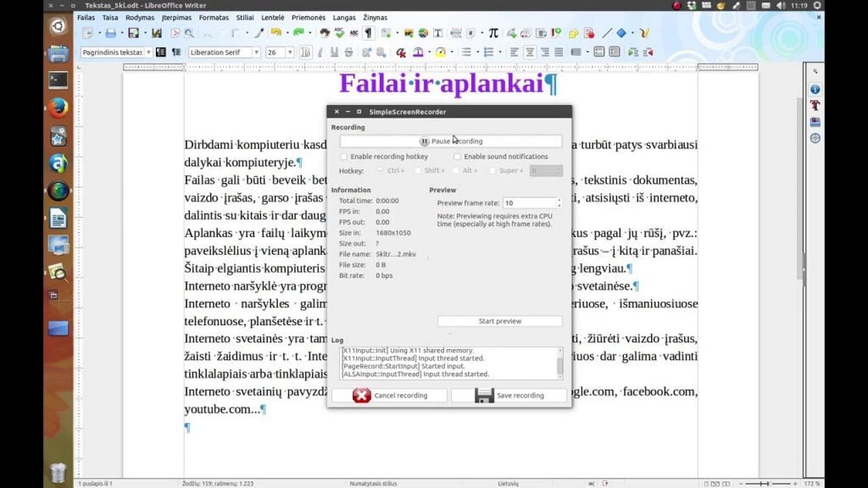
Task: Open the Taisa menu
Action: [110, 18]
